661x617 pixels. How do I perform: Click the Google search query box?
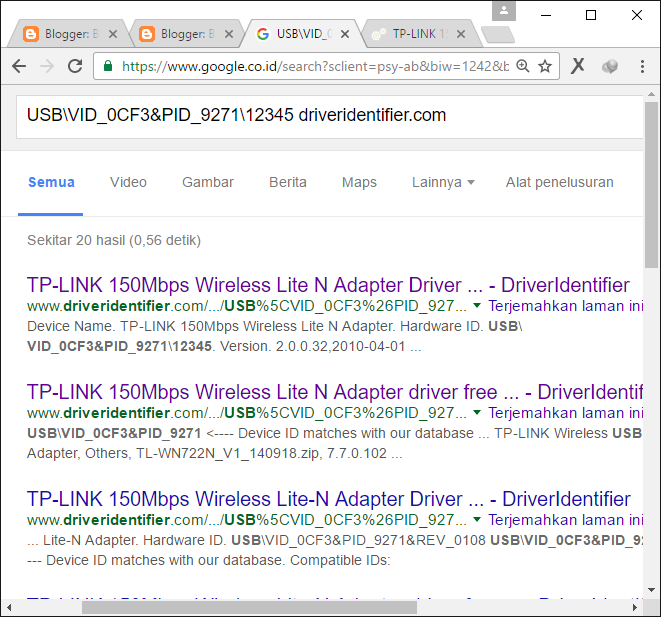[330, 117]
